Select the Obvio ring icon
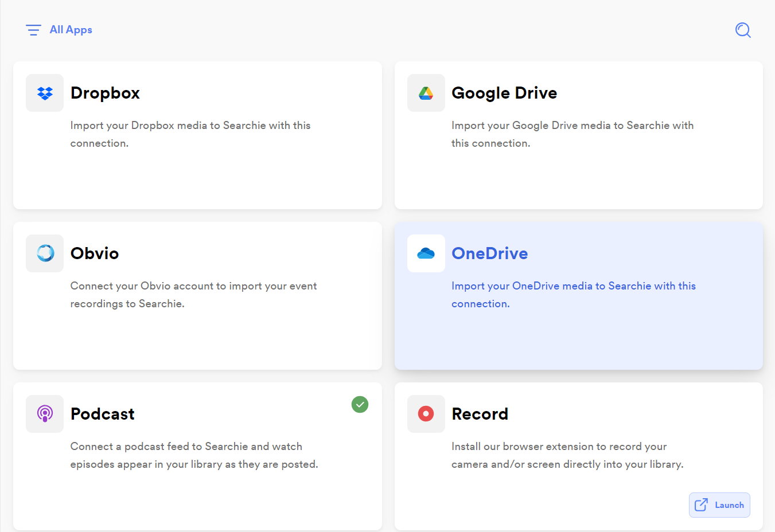This screenshot has width=775, height=532. coord(45,253)
